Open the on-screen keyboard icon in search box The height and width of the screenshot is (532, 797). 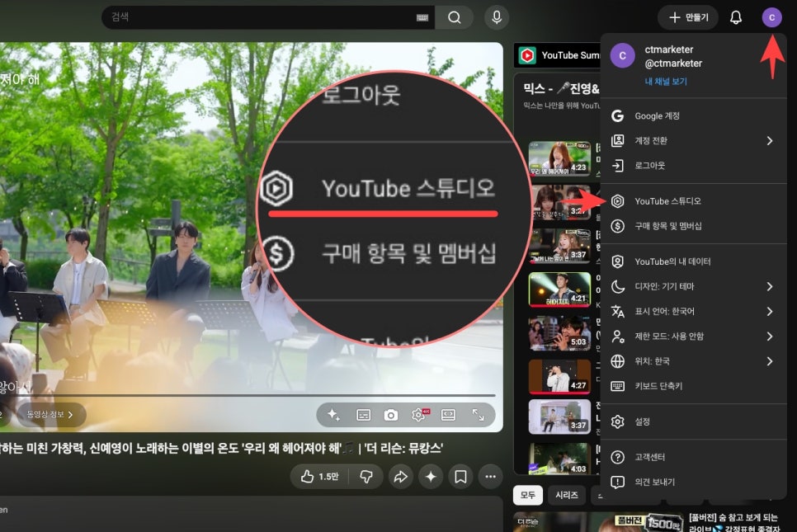(x=422, y=18)
